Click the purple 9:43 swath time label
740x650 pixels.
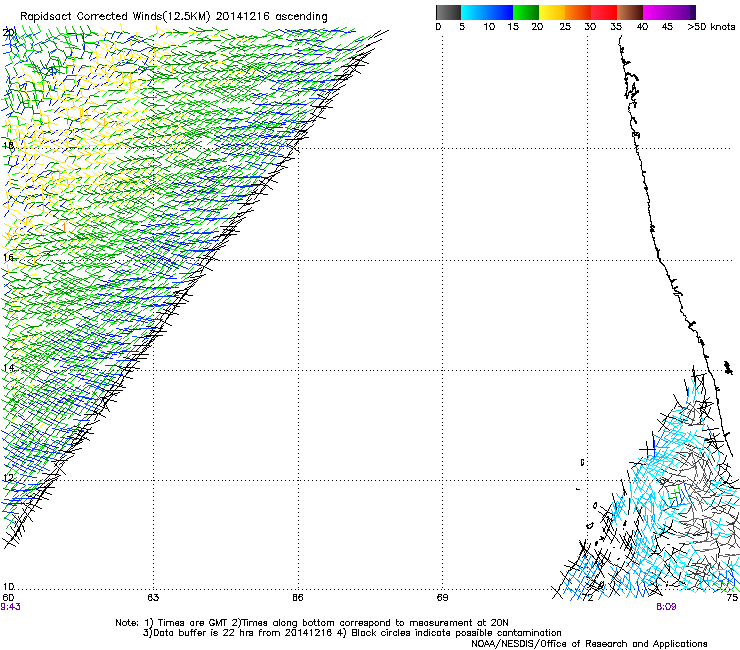[x=10, y=607]
